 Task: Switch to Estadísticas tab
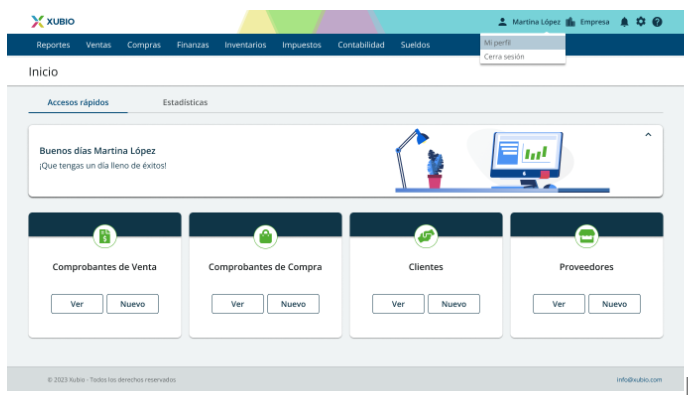pyautogui.click(x=185, y=102)
